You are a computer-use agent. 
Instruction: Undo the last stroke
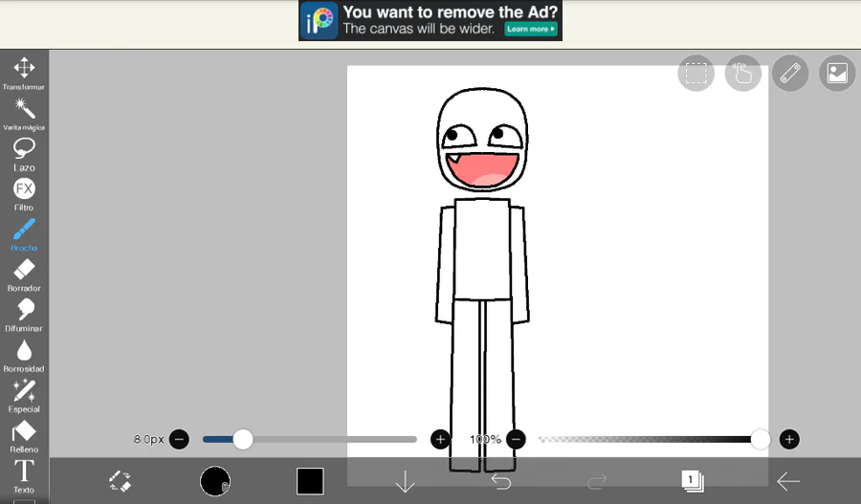[500, 481]
